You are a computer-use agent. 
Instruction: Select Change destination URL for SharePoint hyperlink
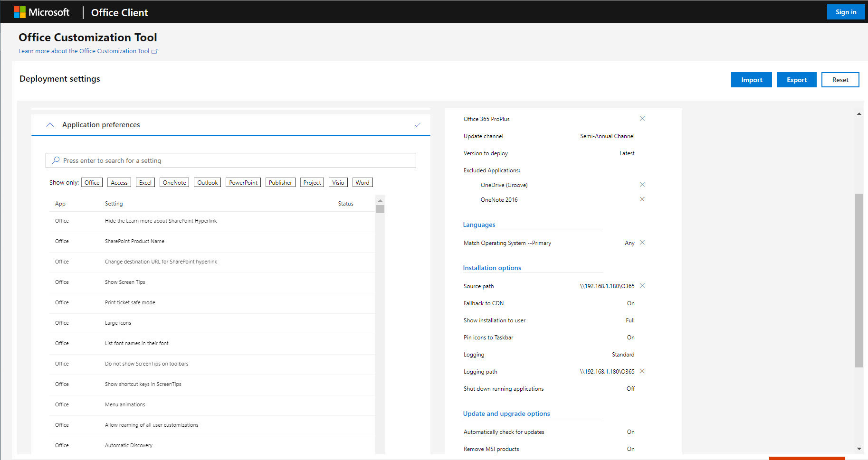click(212, 262)
